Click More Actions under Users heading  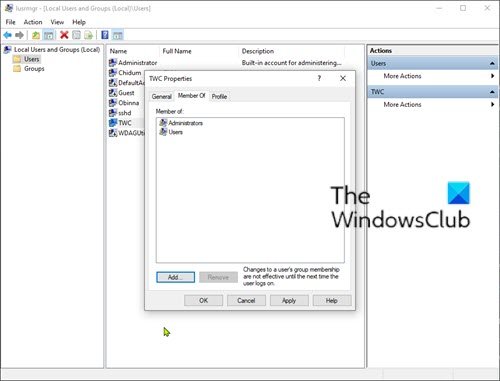(402, 76)
